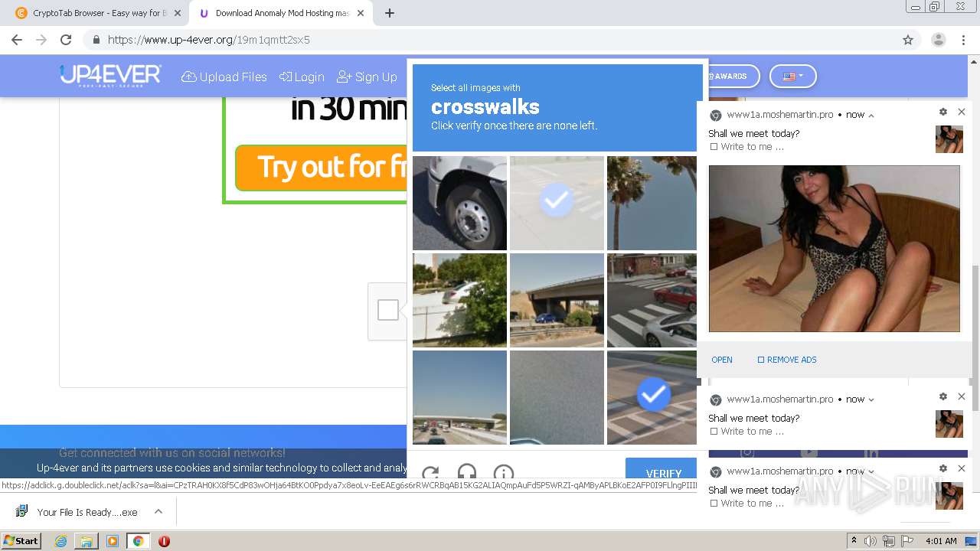Open Action Center flag icon
The width and height of the screenshot is (980, 551).
[x=907, y=541]
